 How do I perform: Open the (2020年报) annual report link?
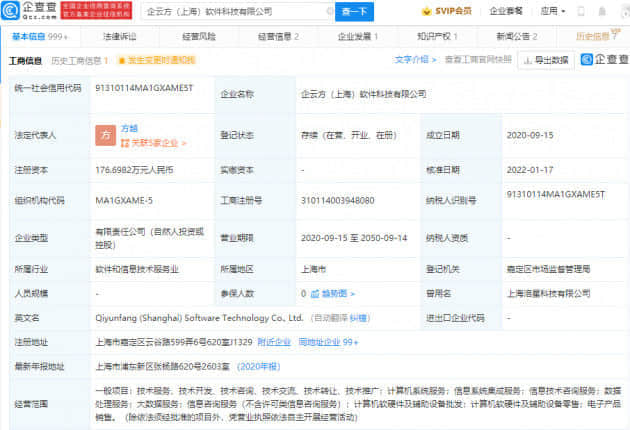(258, 367)
